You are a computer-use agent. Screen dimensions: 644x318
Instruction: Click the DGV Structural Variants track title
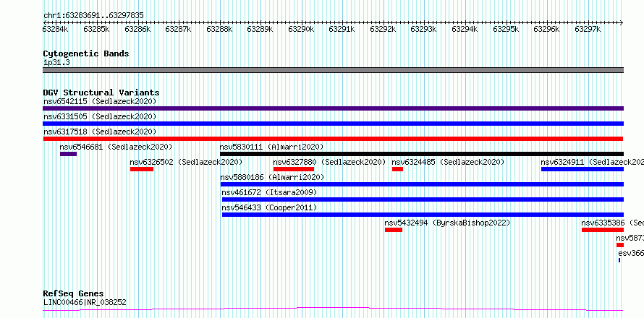click(101, 93)
